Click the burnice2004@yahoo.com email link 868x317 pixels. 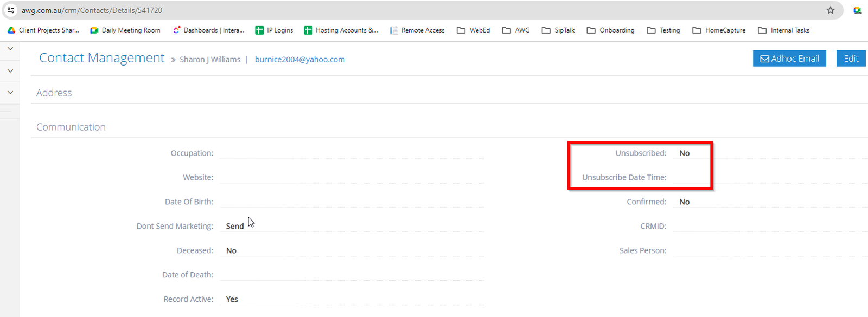(300, 60)
